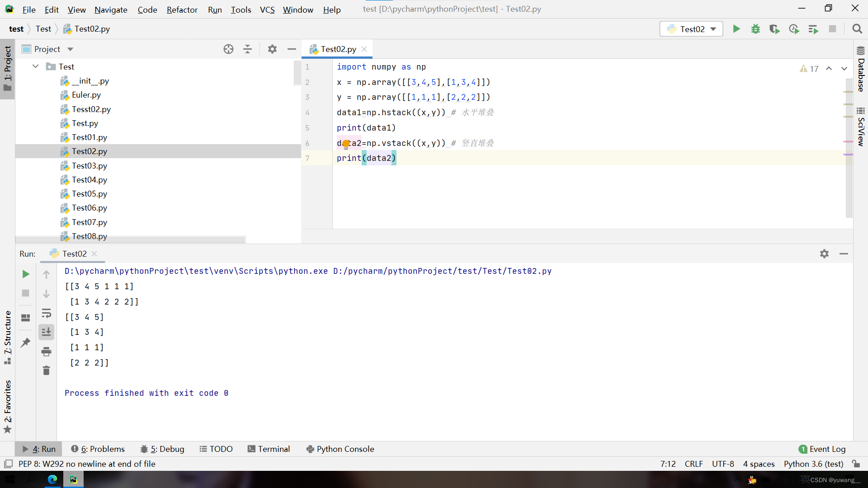Toggle pin tab icon in Run panel
Image resolution: width=868 pixels, height=488 pixels.
coord(26,343)
